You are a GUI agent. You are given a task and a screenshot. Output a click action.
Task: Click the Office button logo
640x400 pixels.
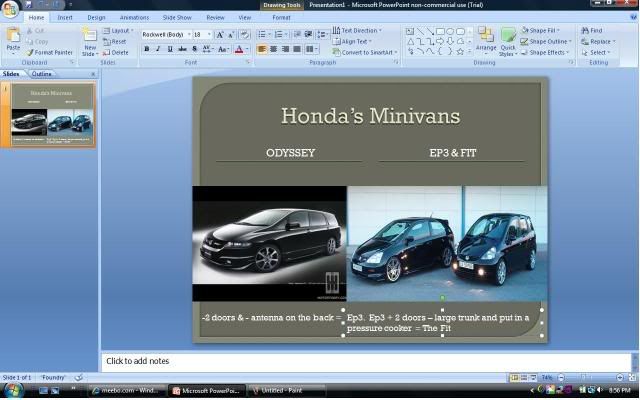[9, 9]
